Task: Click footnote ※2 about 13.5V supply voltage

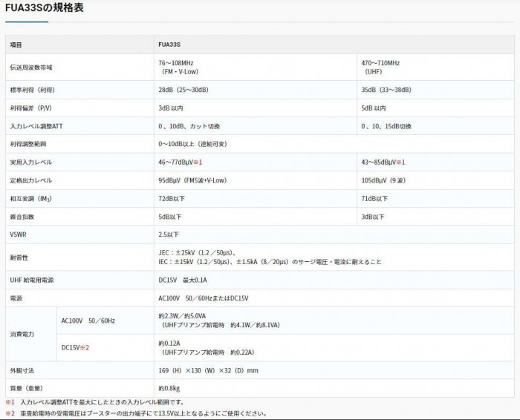Action: click(x=136, y=413)
